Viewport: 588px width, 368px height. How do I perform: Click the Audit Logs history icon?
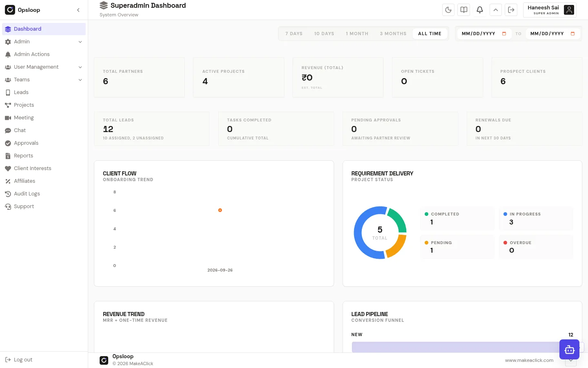pyautogui.click(x=8, y=194)
